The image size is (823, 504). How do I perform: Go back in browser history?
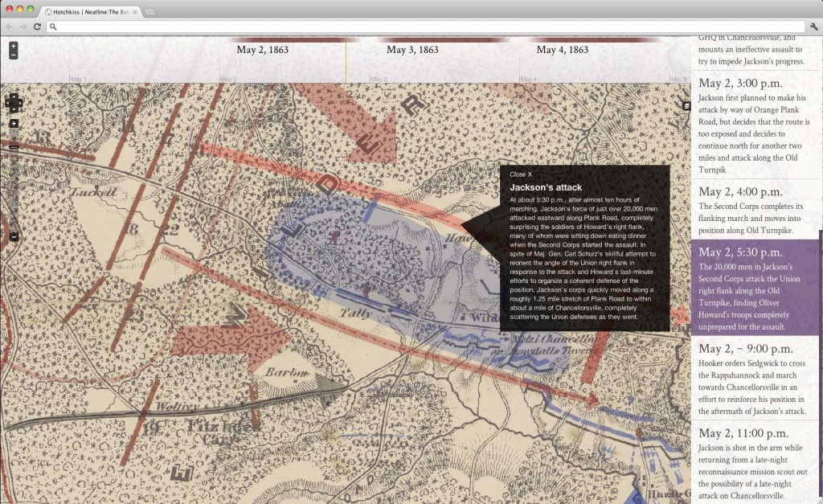(x=10, y=27)
